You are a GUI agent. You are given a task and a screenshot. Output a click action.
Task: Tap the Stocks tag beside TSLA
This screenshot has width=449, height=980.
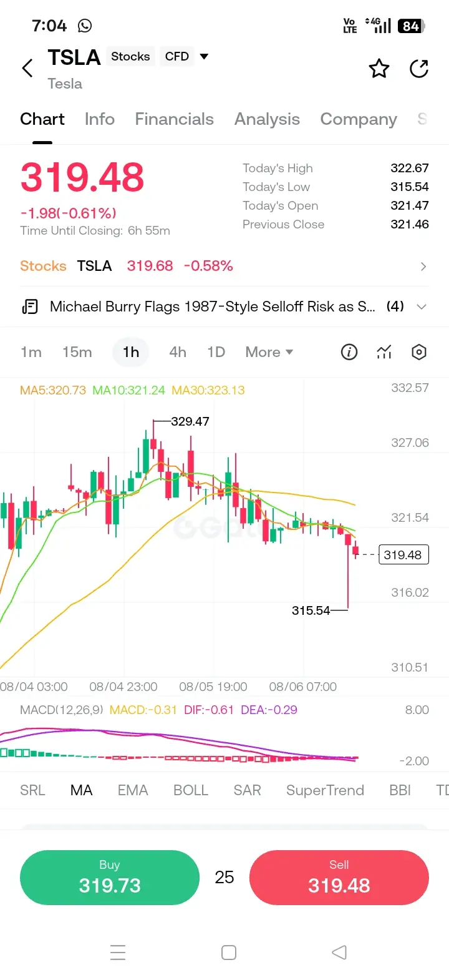click(130, 56)
